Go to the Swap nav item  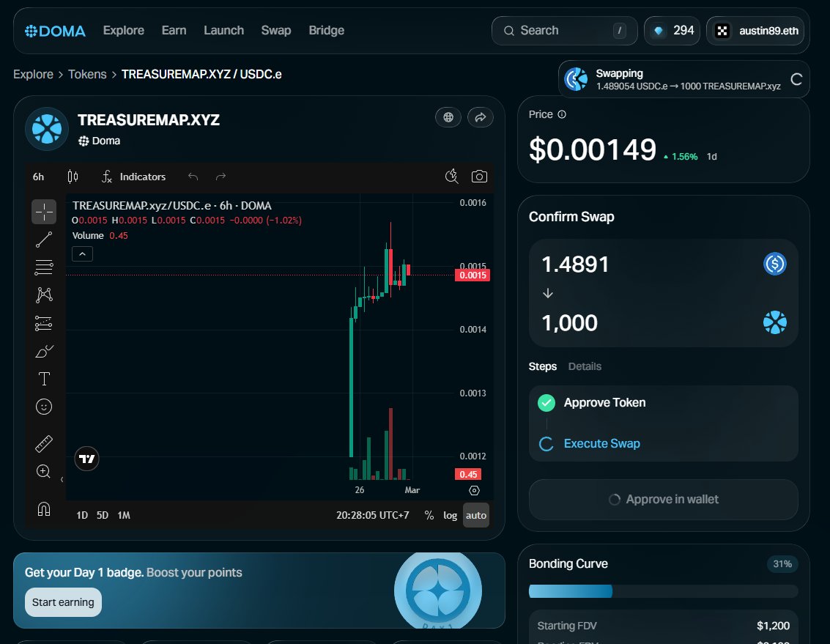275,31
